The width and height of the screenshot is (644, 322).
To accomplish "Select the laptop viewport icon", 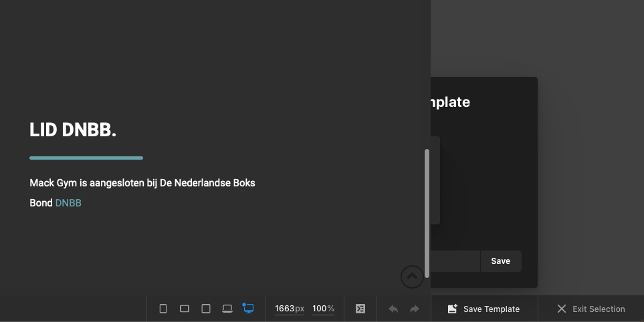I will click(227, 309).
